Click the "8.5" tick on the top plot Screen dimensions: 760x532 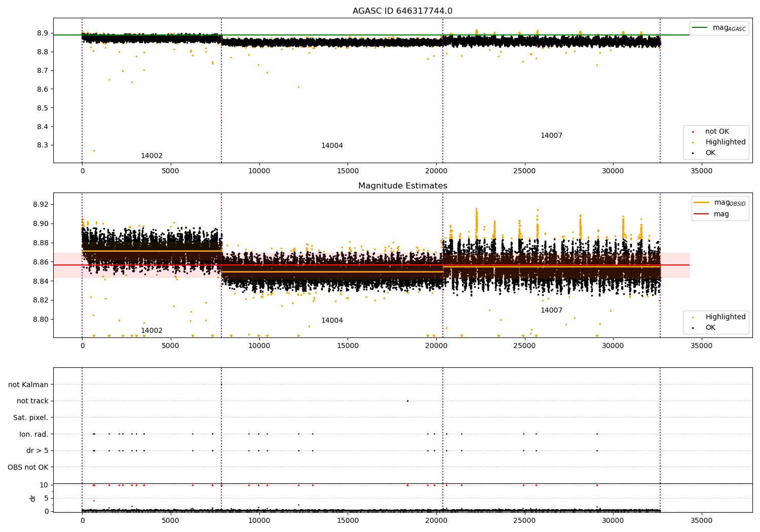coord(43,108)
